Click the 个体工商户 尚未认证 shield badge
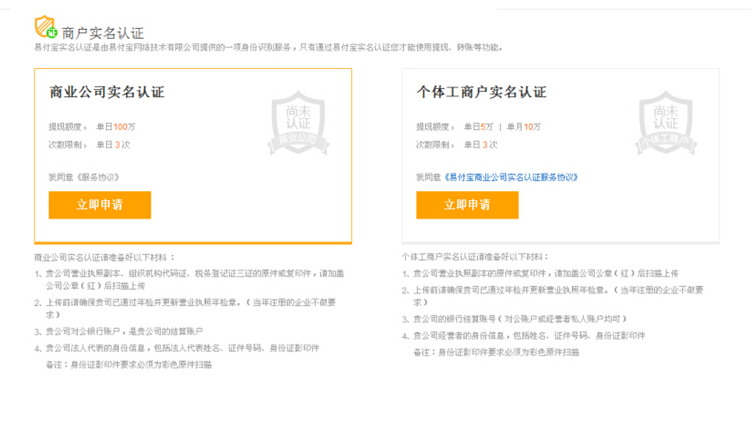This screenshot has height=422, width=751. pyautogui.click(x=666, y=123)
